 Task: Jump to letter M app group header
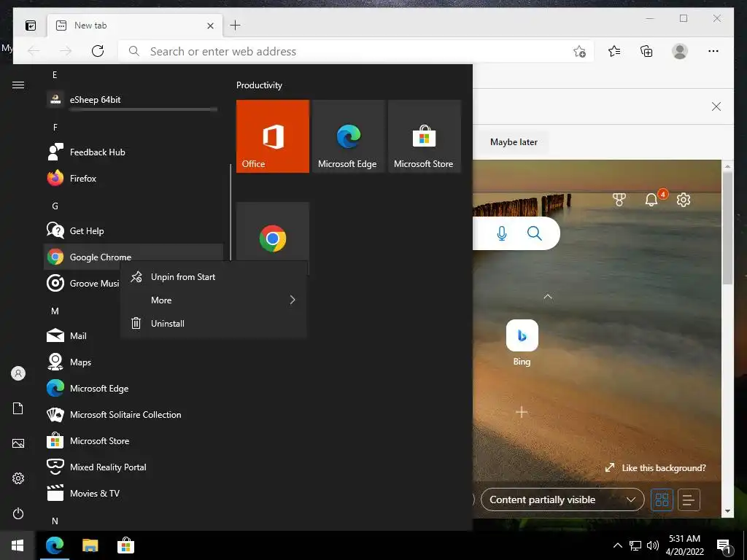(x=55, y=311)
